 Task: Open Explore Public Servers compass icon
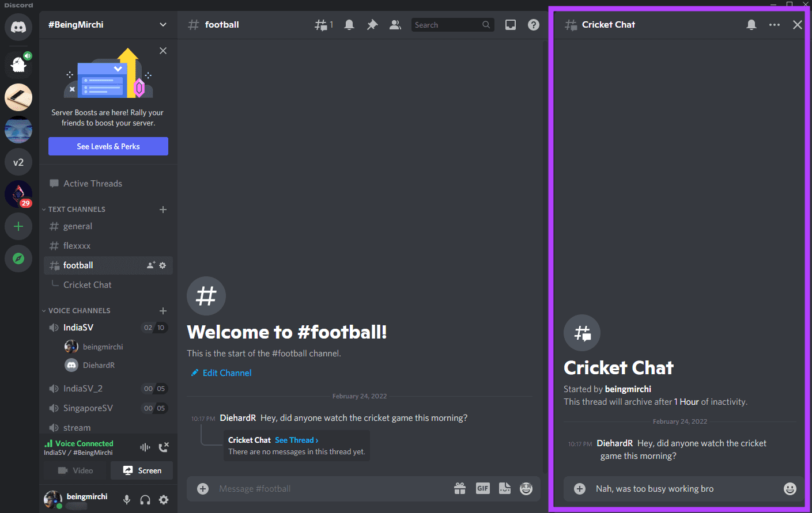[18, 259]
